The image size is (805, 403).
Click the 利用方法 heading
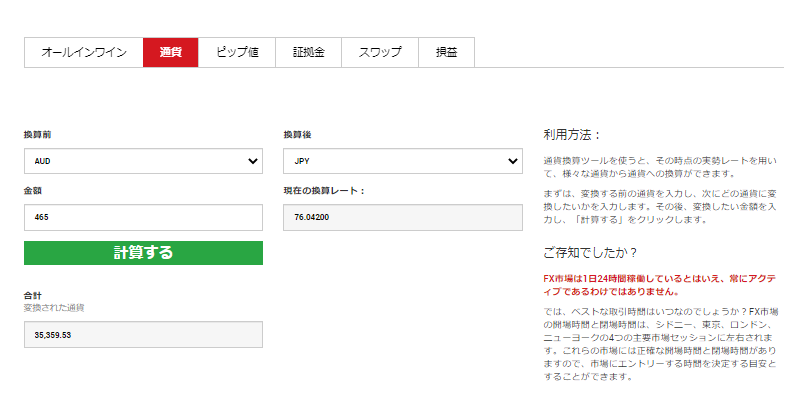click(572, 134)
